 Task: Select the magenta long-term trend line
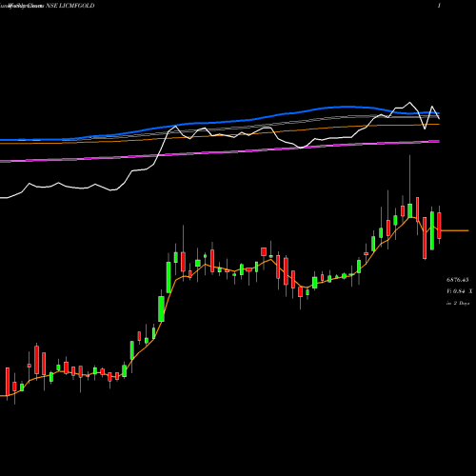[x=220, y=153]
